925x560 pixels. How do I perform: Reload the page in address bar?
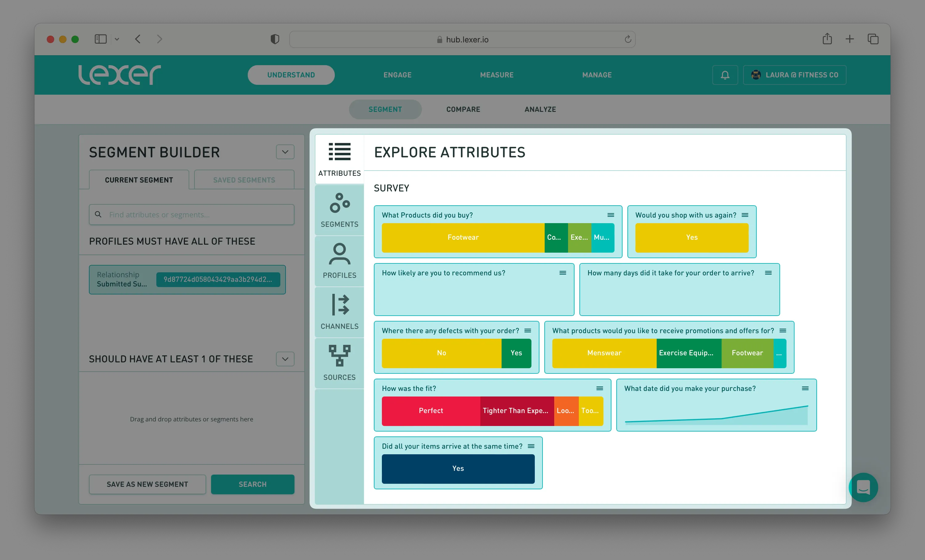pos(628,39)
